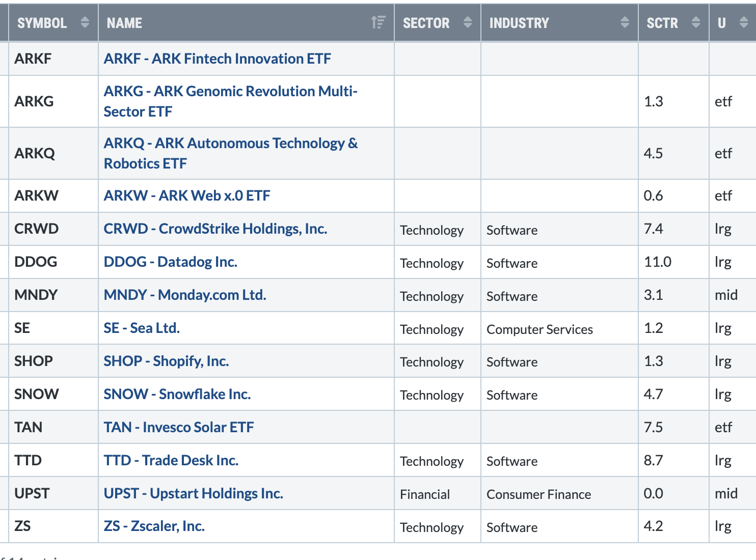Click SCTR value 8.7 for TTD

[653, 460]
